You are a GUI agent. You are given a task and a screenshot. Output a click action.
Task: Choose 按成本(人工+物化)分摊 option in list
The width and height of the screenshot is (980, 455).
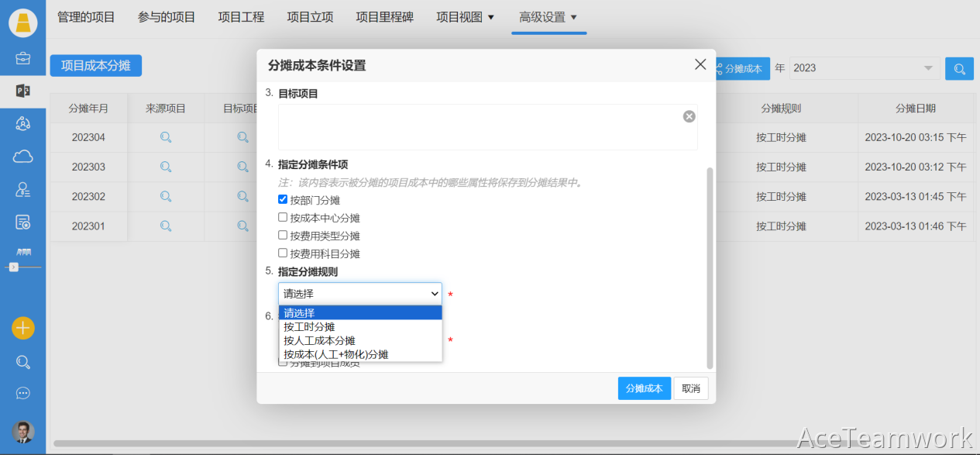point(335,354)
